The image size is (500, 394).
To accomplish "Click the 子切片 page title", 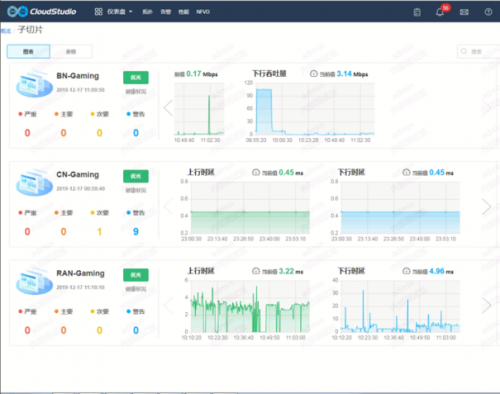I will click(30, 30).
